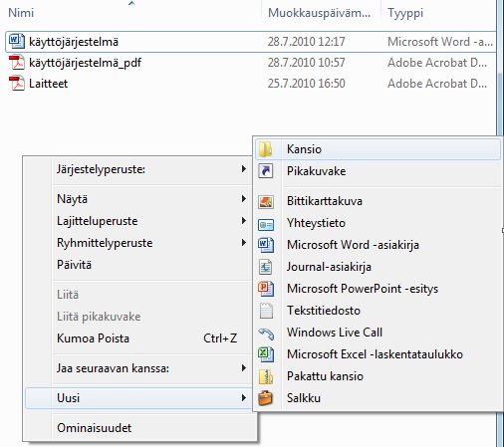504x447 pixels.
Task: Expand the Lajitteluperuste submenu arrow
Action: point(244,221)
